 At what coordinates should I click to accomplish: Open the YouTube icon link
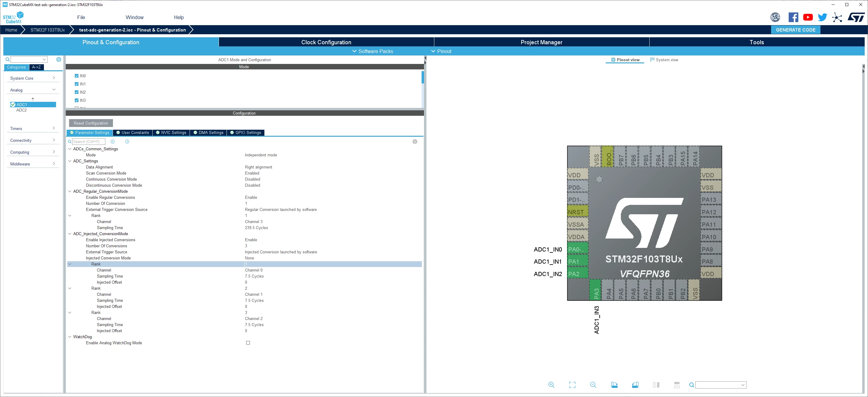pos(808,17)
